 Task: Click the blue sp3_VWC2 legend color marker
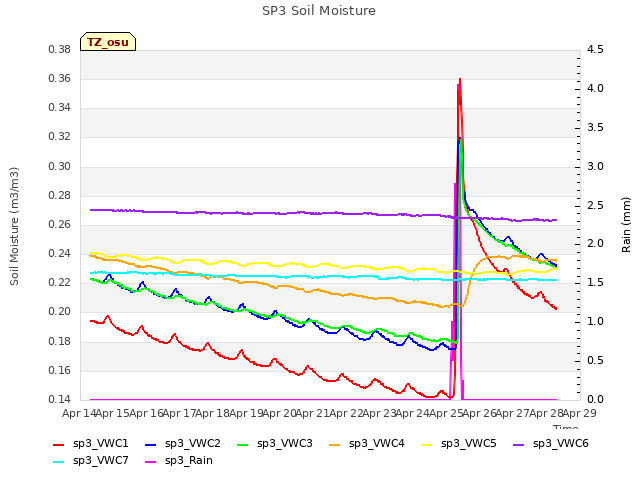tap(151, 445)
